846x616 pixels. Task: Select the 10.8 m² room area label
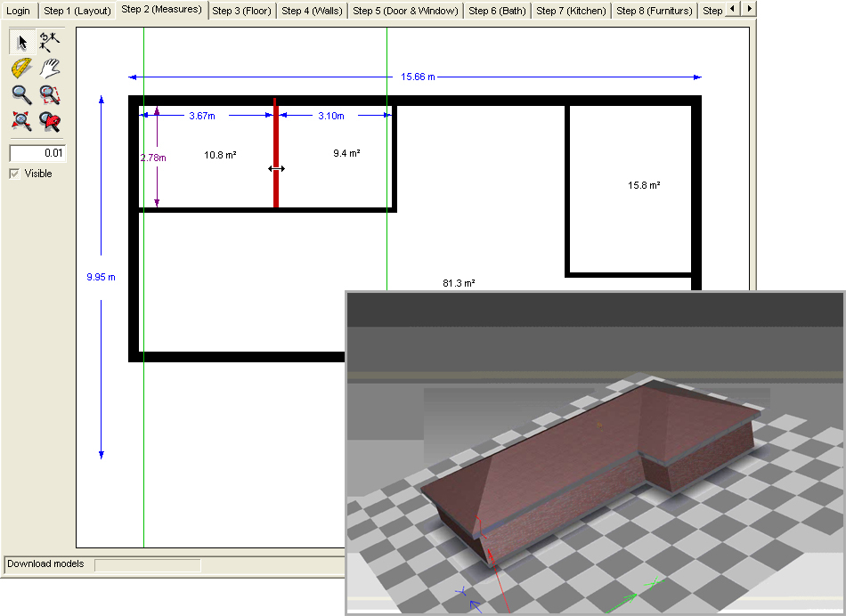pyautogui.click(x=220, y=156)
